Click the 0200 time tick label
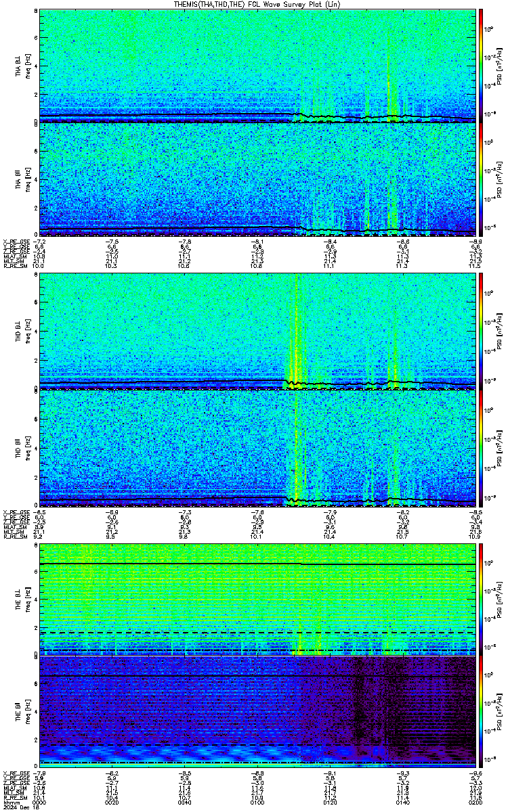The image size is (508, 812). point(475,802)
